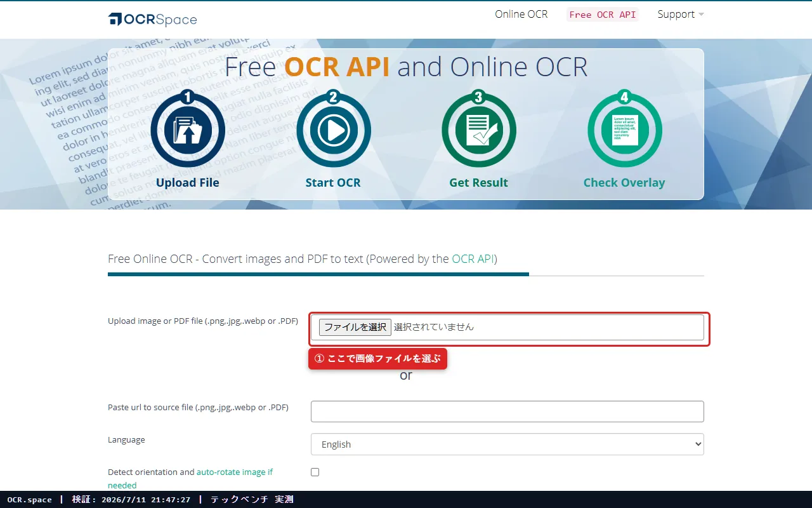
Task: Open the Online OCR menu item
Action: [521, 14]
